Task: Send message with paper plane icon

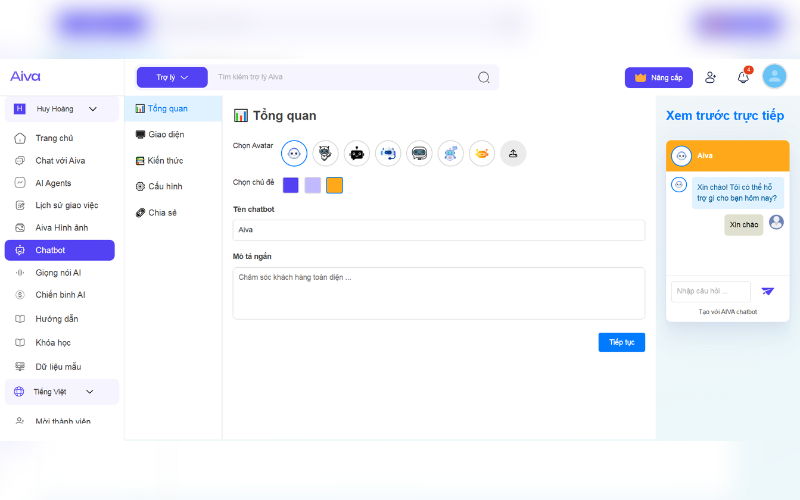Action: click(x=767, y=291)
